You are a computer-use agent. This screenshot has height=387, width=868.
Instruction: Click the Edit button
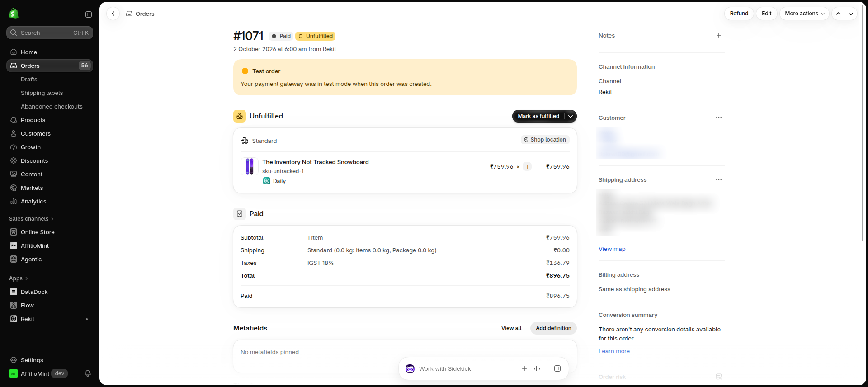[767, 14]
